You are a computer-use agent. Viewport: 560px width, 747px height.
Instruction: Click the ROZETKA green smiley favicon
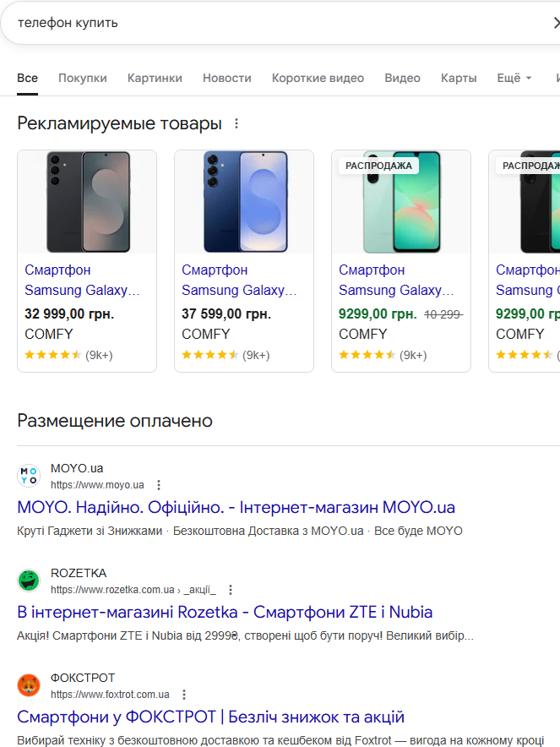(29, 581)
